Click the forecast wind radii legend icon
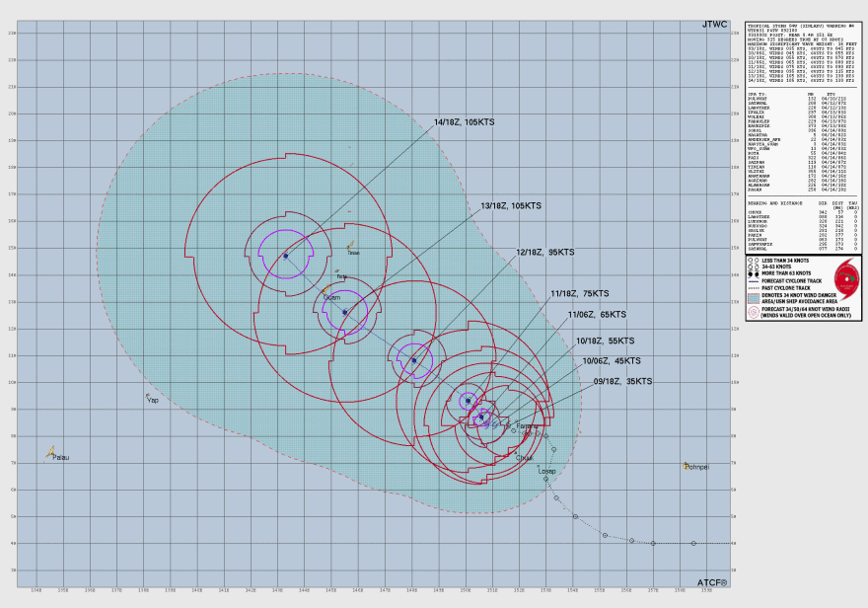Image resolution: width=868 pixels, height=608 pixels. pos(753,312)
